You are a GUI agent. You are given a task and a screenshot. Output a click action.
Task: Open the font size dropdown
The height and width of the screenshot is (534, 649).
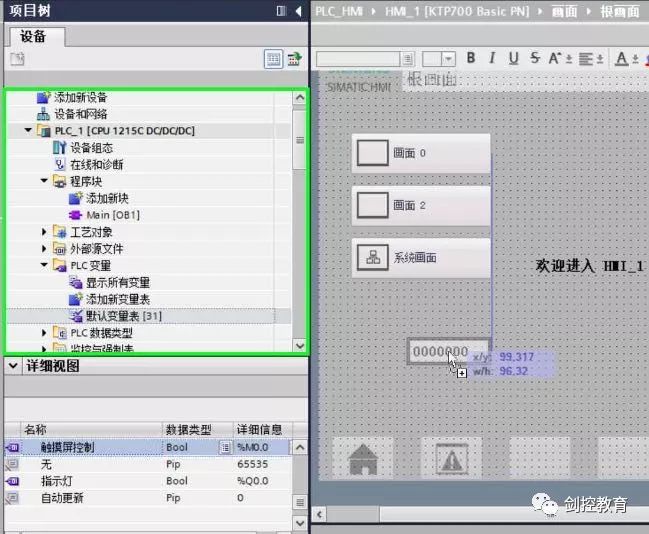(x=449, y=59)
